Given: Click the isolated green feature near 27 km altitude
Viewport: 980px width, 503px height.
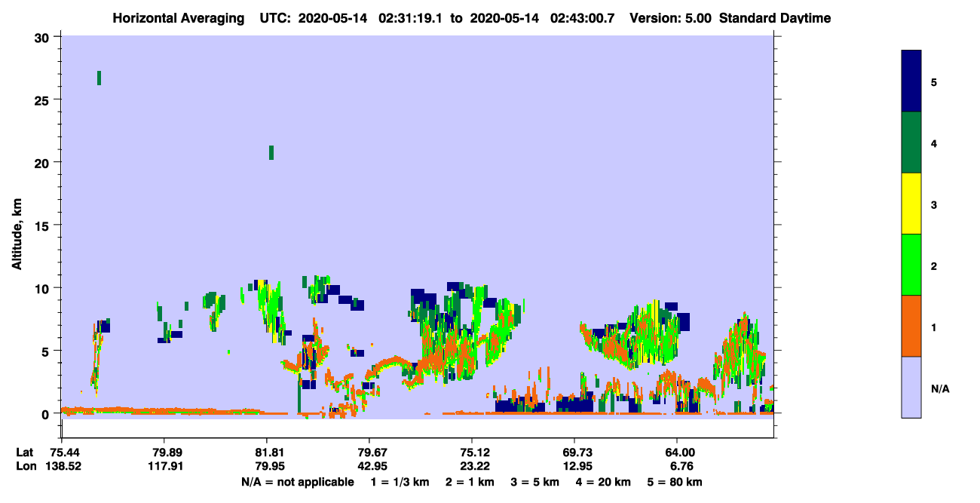Looking at the screenshot, I should [x=99, y=78].
